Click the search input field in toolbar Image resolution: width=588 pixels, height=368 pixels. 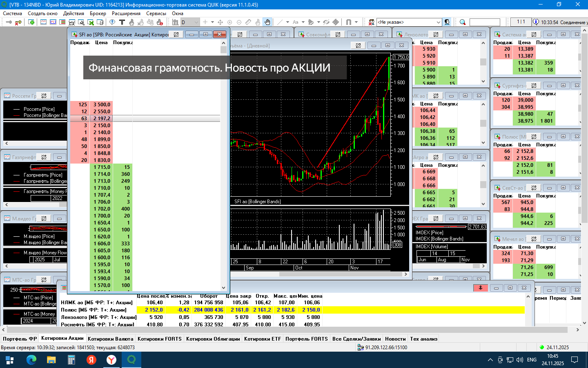point(485,22)
